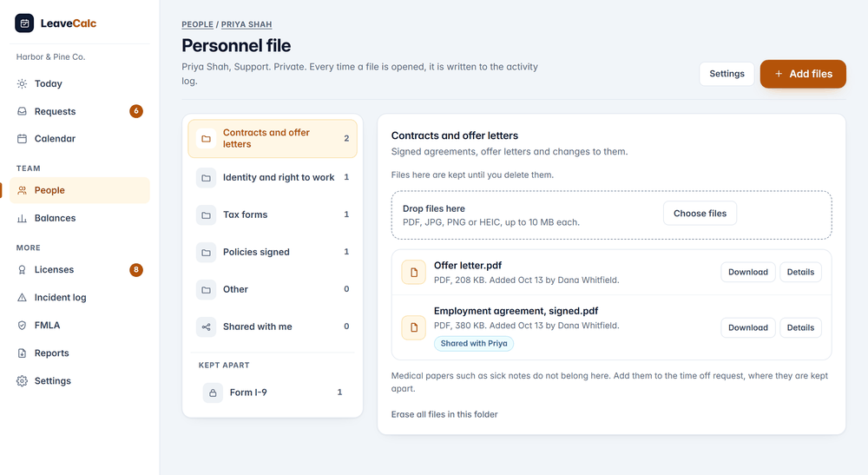Click the text 'PDF, 208 KB. Added Oct 13'
The height and width of the screenshot is (475, 868).
[x=488, y=280]
